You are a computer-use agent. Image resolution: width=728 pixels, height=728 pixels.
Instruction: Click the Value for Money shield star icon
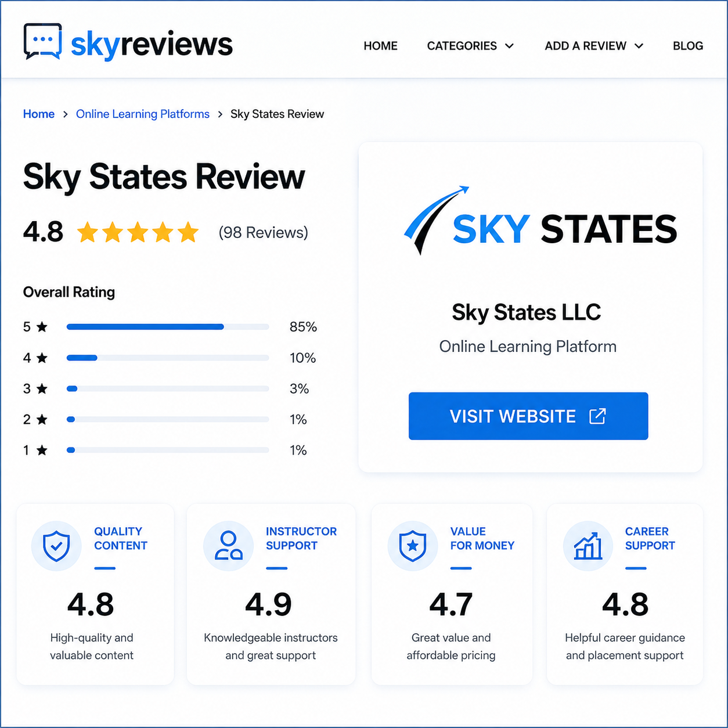coord(413,546)
